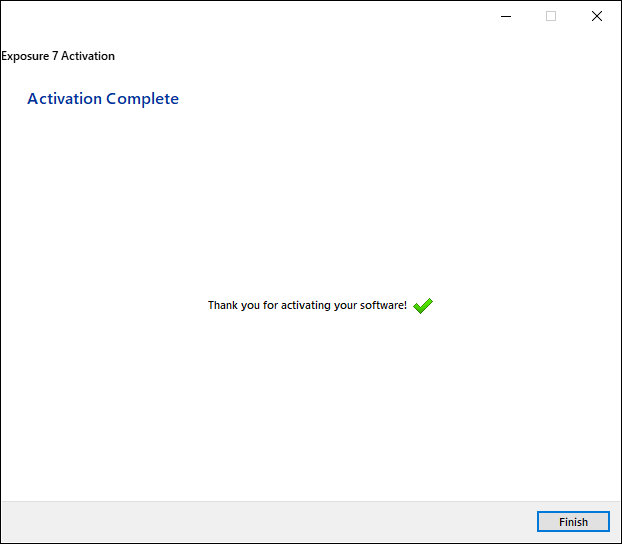Click the grey footer bar beside Finish

point(300,522)
